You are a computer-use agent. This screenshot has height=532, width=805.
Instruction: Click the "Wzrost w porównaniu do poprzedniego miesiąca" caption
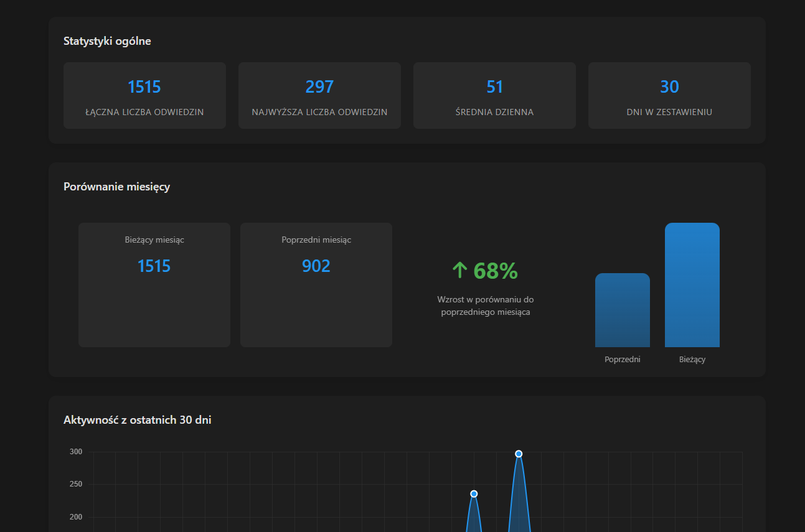click(486, 306)
